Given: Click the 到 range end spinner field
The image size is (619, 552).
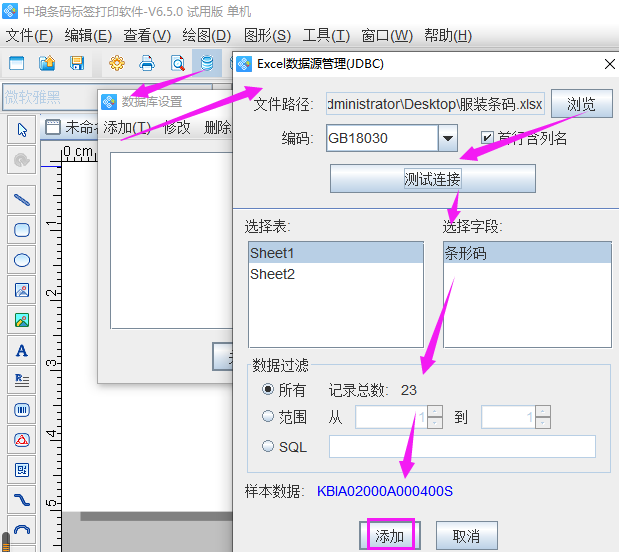Looking at the screenshot, I should (508, 417).
